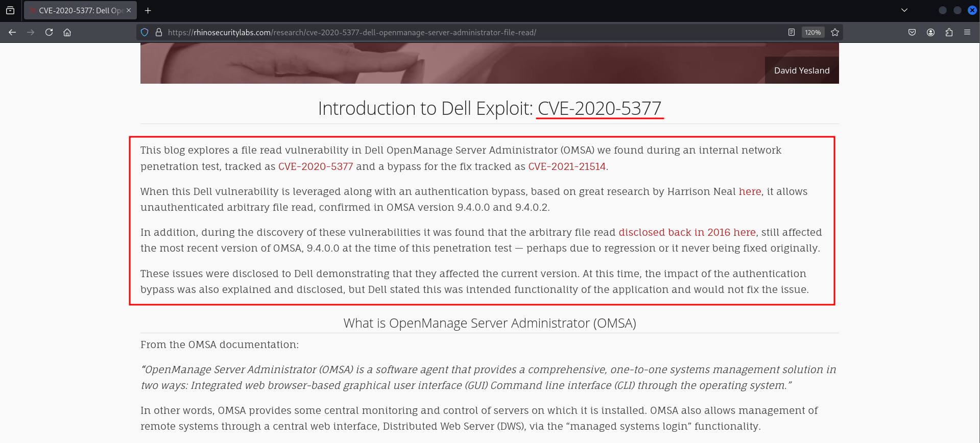The width and height of the screenshot is (980, 443).
Task: Open the tracking protection shield icon
Action: pyautogui.click(x=145, y=32)
